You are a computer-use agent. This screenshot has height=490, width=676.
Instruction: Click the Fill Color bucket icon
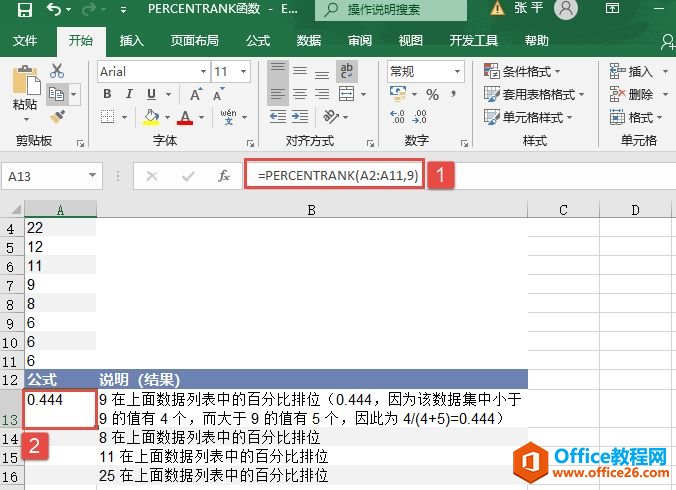point(151,116)
